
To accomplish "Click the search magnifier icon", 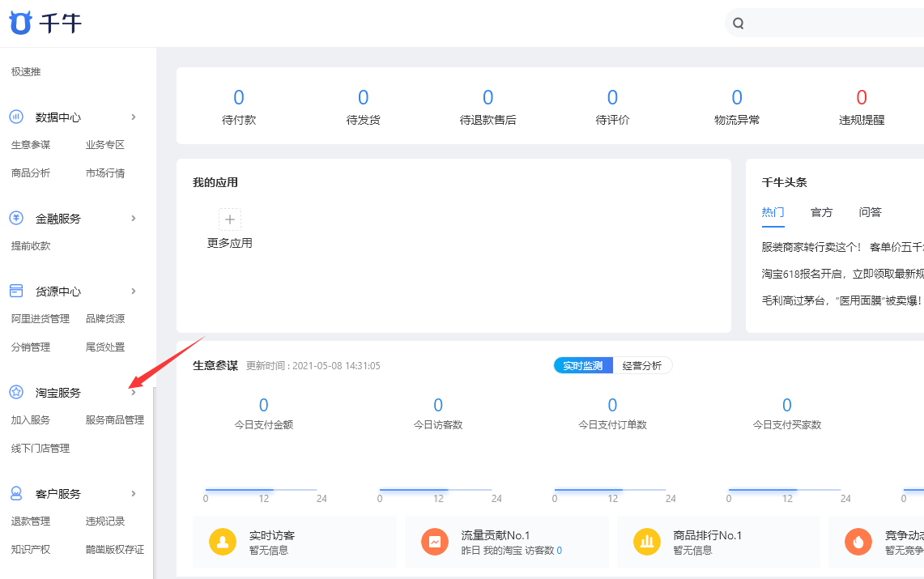I will pos(738,23).
